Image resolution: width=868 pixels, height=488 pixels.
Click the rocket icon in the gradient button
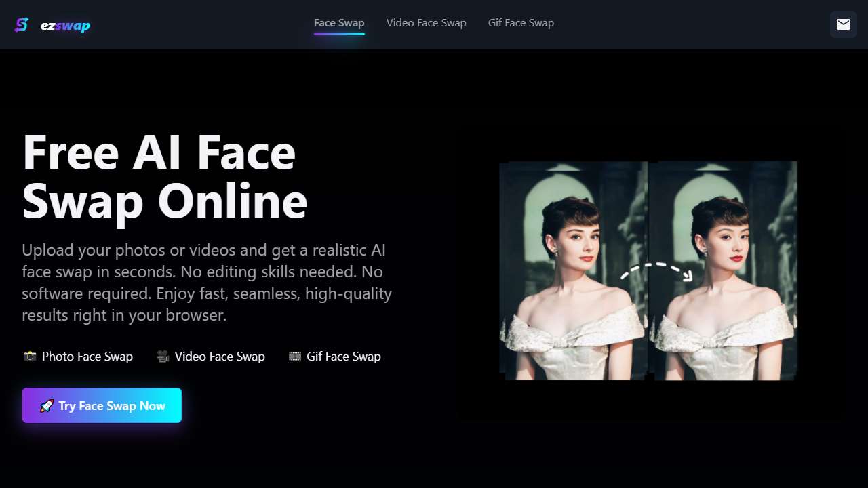(x=47, y=406)
